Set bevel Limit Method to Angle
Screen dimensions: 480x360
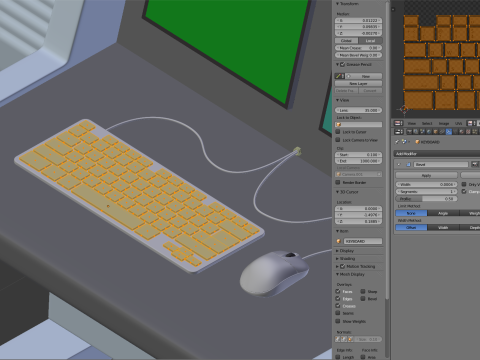point(443,213)
